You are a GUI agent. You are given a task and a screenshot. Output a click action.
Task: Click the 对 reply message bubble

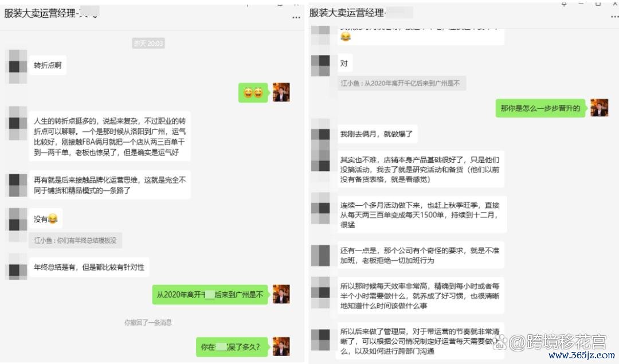click(x=345, y=63)
